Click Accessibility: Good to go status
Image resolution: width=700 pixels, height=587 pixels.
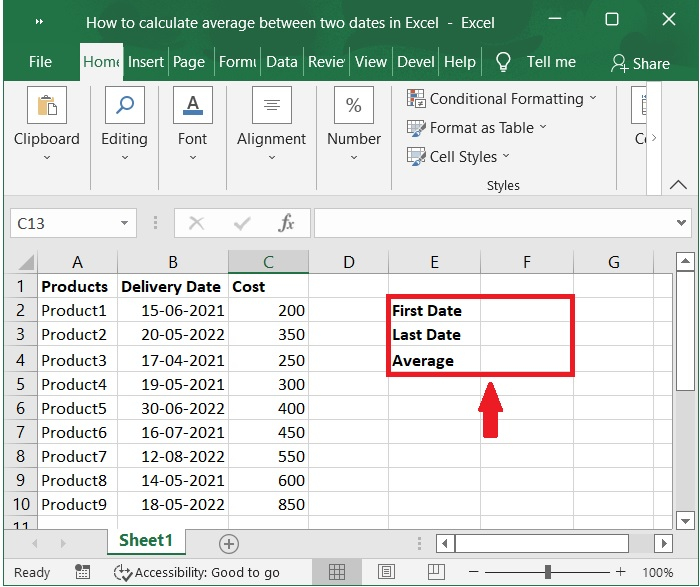click(x=197, y=573)
